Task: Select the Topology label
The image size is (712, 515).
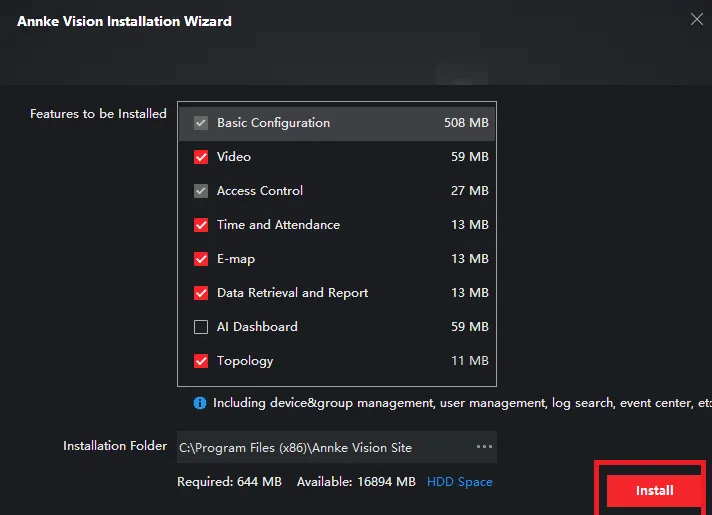Action: (x=245, y=361)
